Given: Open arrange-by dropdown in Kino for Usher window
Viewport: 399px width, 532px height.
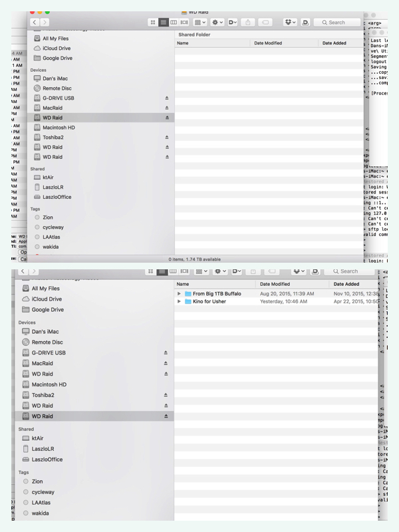Looking at the screenshot, I should tap(201, 271).
